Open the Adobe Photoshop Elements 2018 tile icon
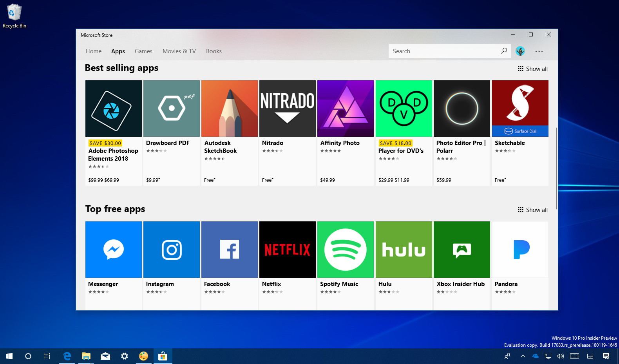Screen dimensions: 619x364 pos(113,109)
